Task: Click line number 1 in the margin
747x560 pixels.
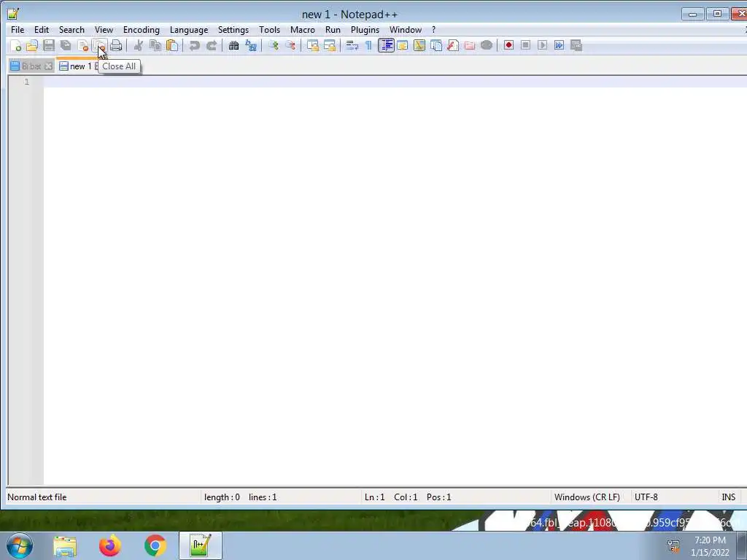Action: coord(27,82)
